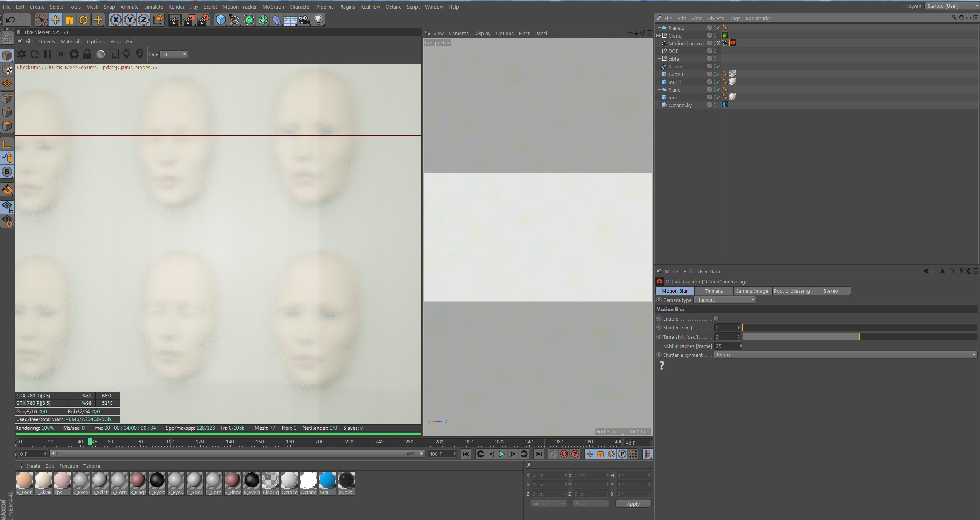Click the Apply button
Screen dimensions: 980x520
point(633,504)
